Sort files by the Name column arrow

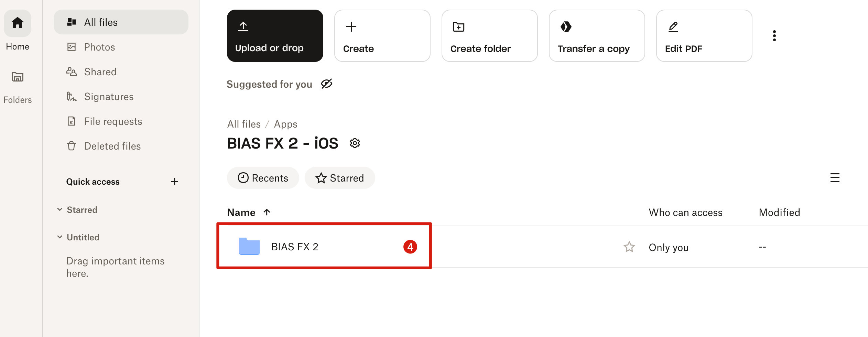267,212
